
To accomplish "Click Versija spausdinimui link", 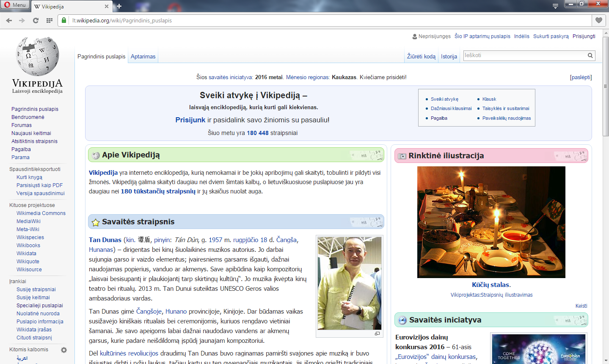I will coord(41,193).
